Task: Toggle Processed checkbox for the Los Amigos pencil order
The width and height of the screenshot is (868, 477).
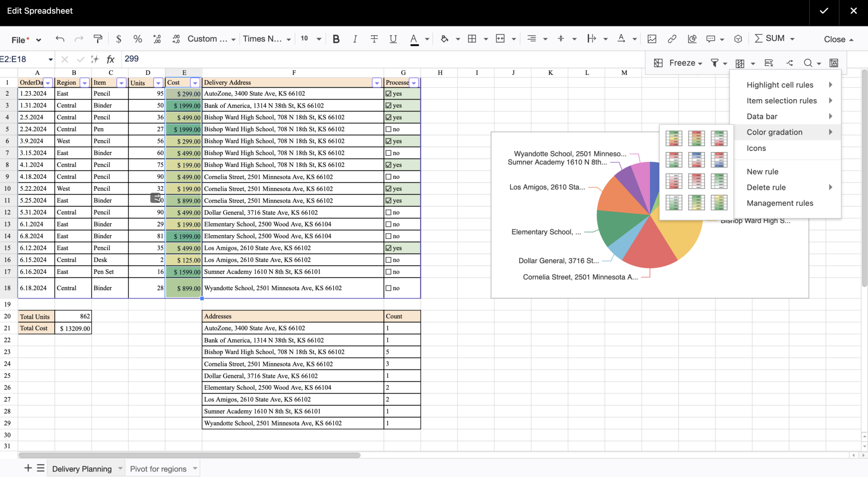Action: tap(389, 248)
